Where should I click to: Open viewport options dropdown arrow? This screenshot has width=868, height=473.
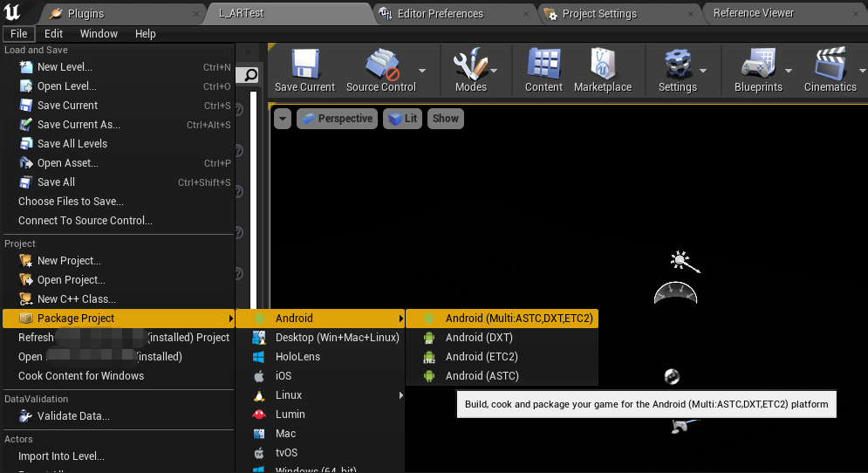coord(283,119)
